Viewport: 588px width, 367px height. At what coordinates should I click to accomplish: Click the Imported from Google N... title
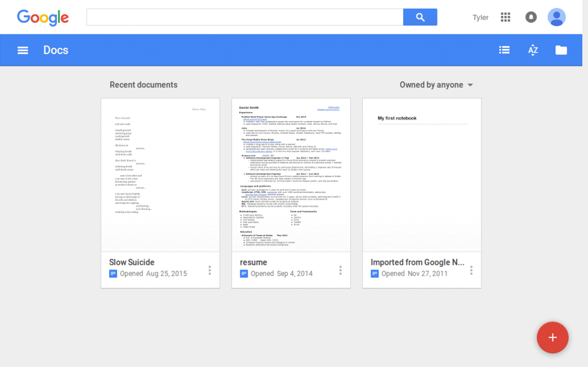click(x=417, y=262)
